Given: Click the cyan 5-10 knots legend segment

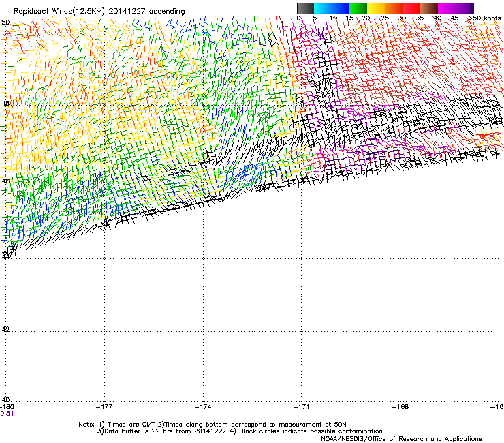Looking at the screenshot, I should point(323,8).
